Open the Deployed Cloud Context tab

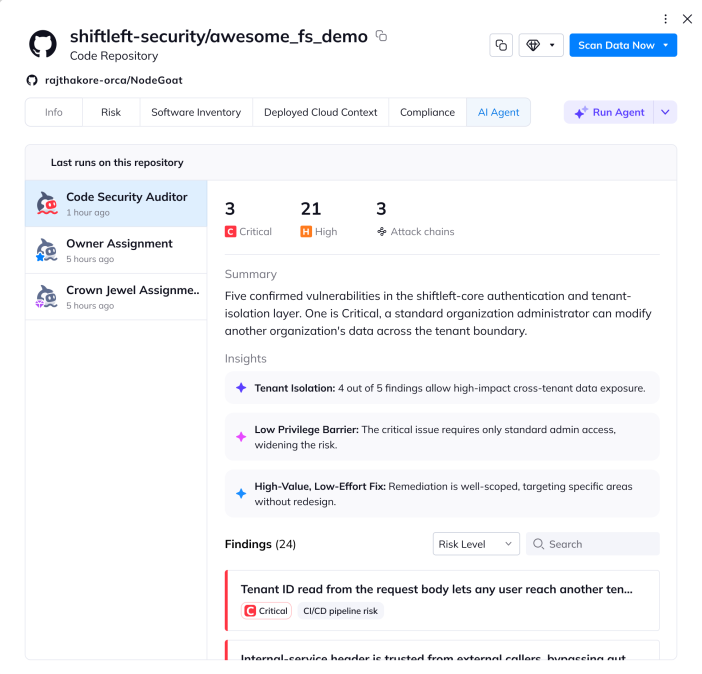pyautogui.click(x=321, y=112)
